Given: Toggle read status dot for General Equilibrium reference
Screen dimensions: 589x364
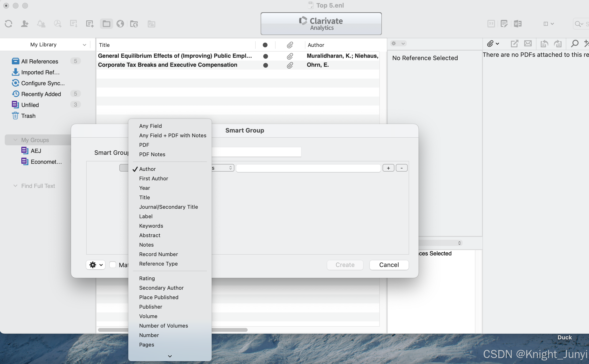Looking at the screenshot, I should coord(265,56).
